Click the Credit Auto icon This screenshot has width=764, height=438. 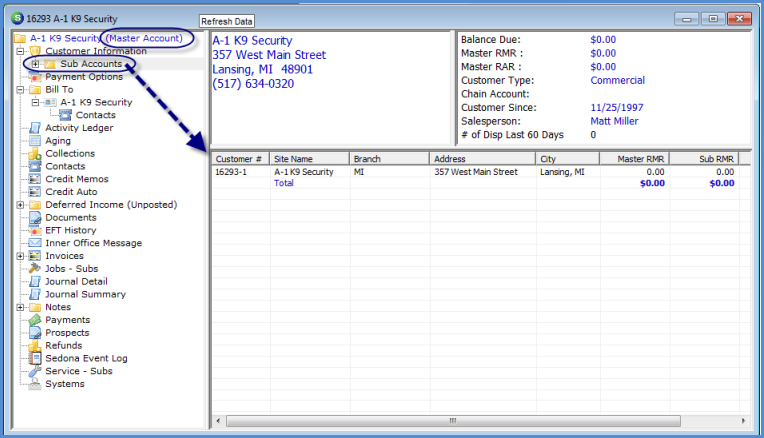[x=35, y=192]
